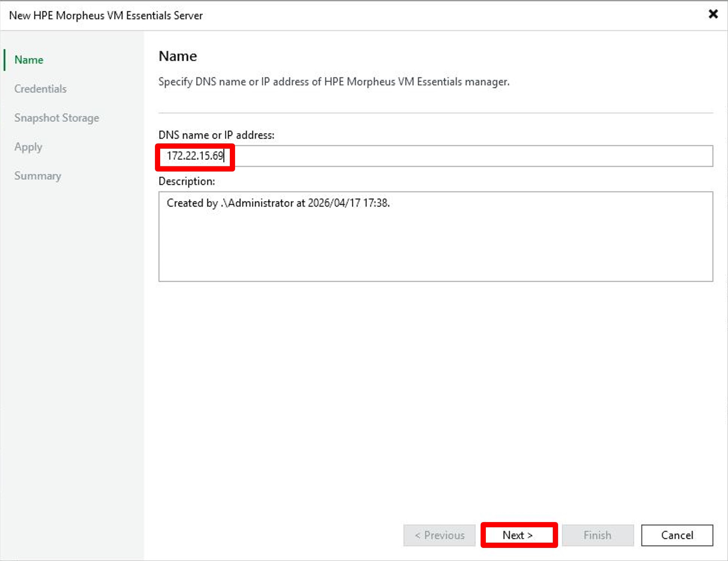Screen dimensions: 728x561
Task: Cancel the server wizard
Action: tap(677, 535)
